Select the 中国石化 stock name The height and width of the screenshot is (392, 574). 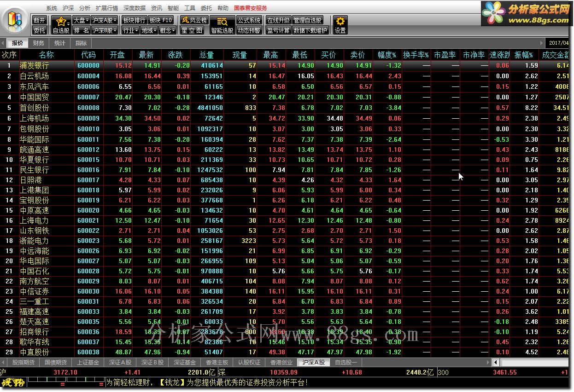click(x=34, y=271)
